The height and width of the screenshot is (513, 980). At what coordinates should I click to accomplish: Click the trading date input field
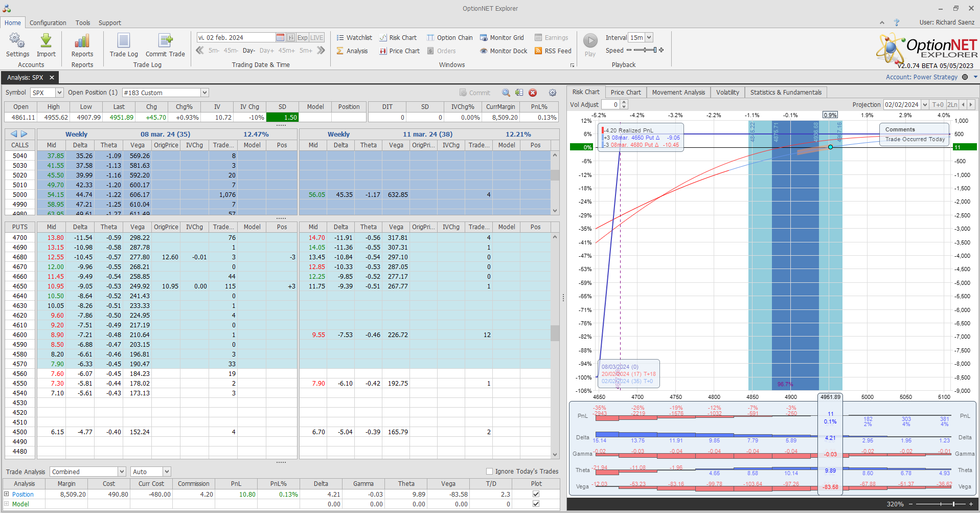[236, 37]
